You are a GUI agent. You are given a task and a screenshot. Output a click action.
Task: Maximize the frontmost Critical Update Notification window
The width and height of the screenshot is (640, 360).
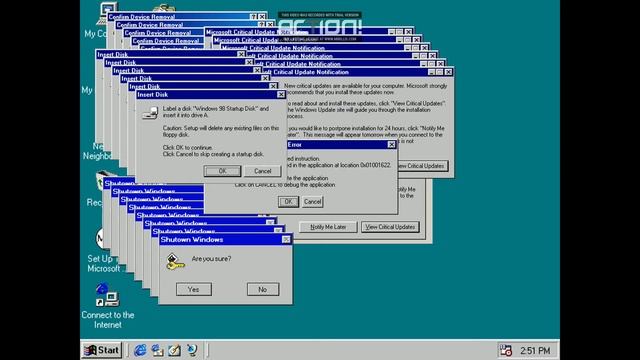[x=440, y=72]
